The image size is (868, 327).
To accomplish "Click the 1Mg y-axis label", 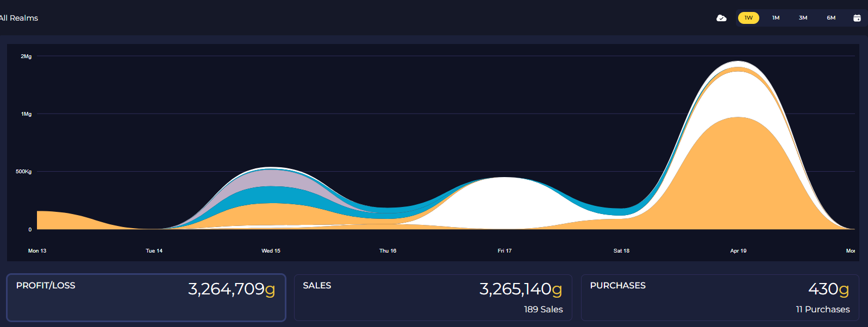I will tap(26, 114).
